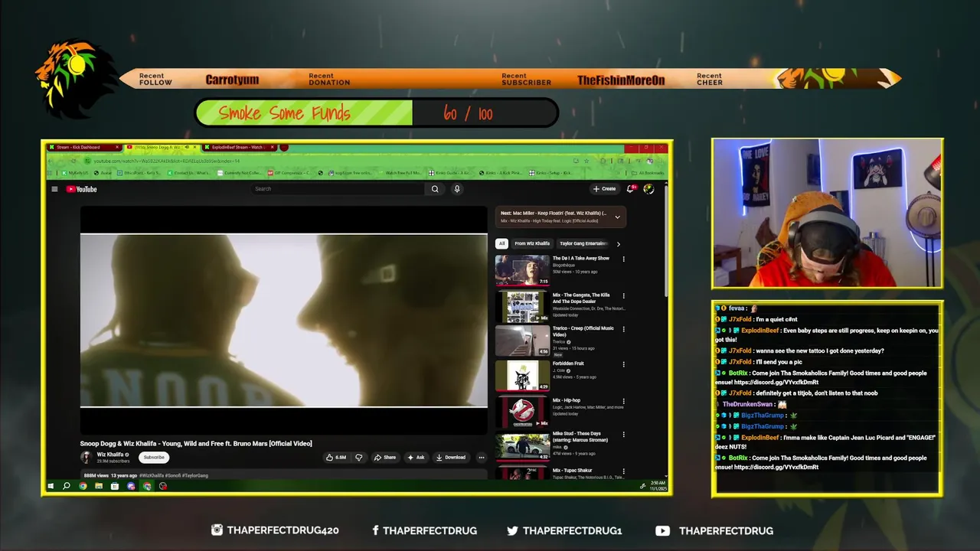
Task: Open the Forbidden Fruit thumbnail
Action: (522, 376)
